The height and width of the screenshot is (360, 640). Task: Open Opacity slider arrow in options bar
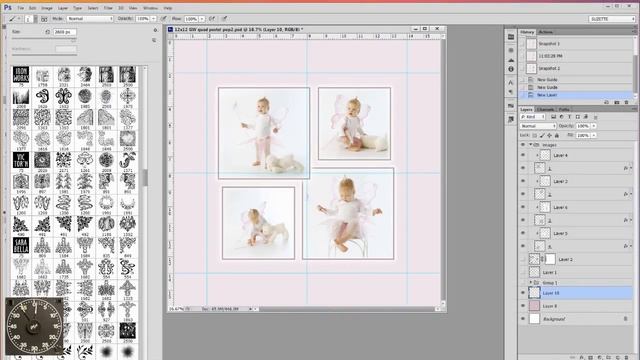(153, 19)
